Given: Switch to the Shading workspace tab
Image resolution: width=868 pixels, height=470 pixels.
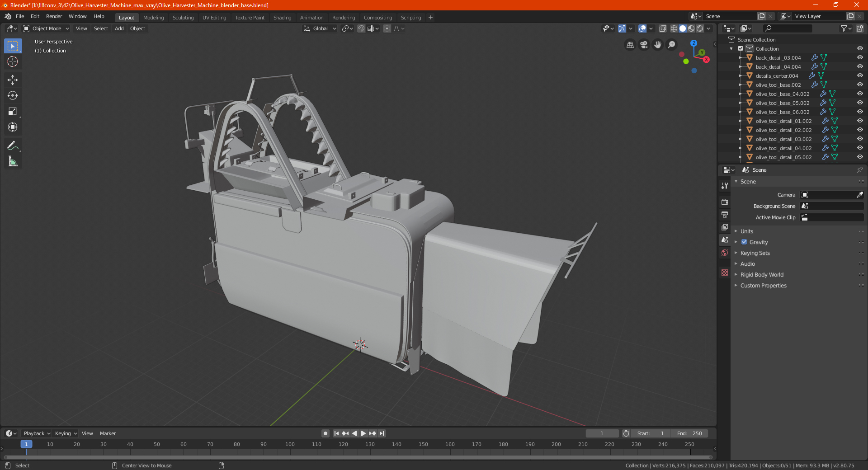Looking at the screenshot, I should pyautogui.click(x=282, y=18).
